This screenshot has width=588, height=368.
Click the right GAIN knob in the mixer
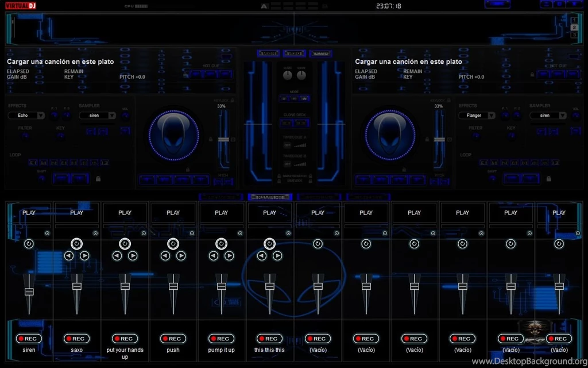point(301,75)
